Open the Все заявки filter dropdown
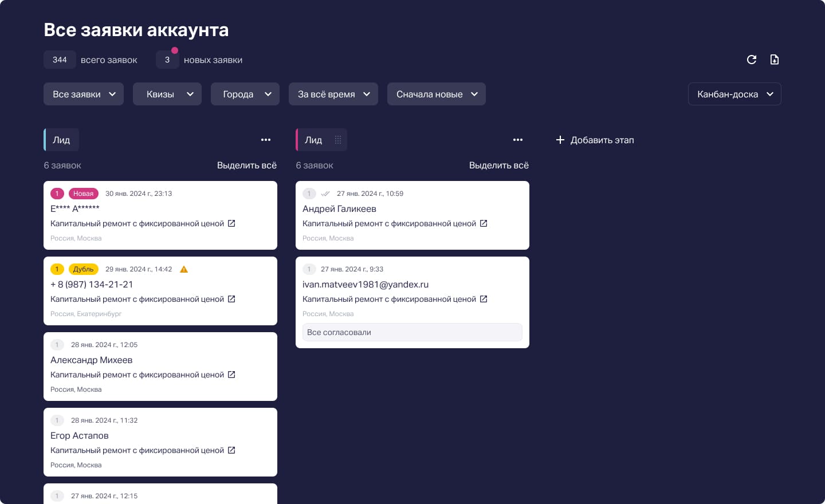The height and width of the screenshot is (504, 825). point(83,94)
